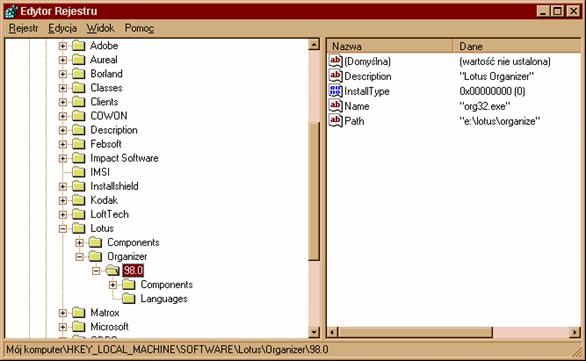Expand the Impact Software key
586x361 pixels.
[x=63, y=158]
